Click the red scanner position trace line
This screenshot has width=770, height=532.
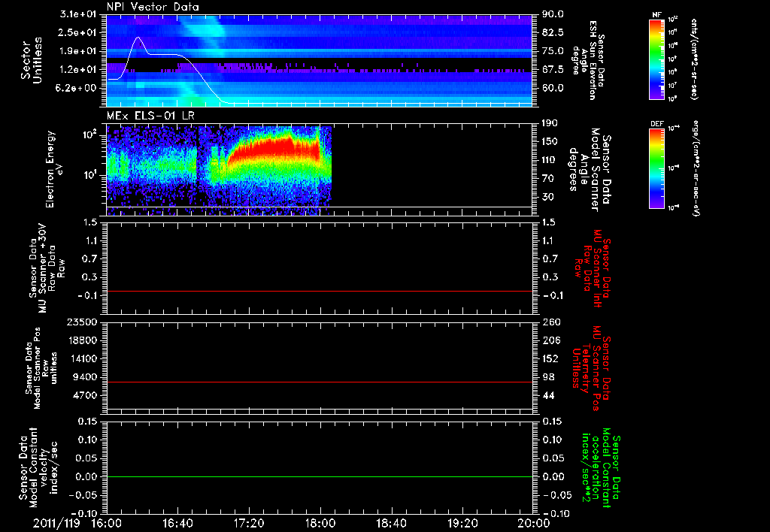point(320,382)
